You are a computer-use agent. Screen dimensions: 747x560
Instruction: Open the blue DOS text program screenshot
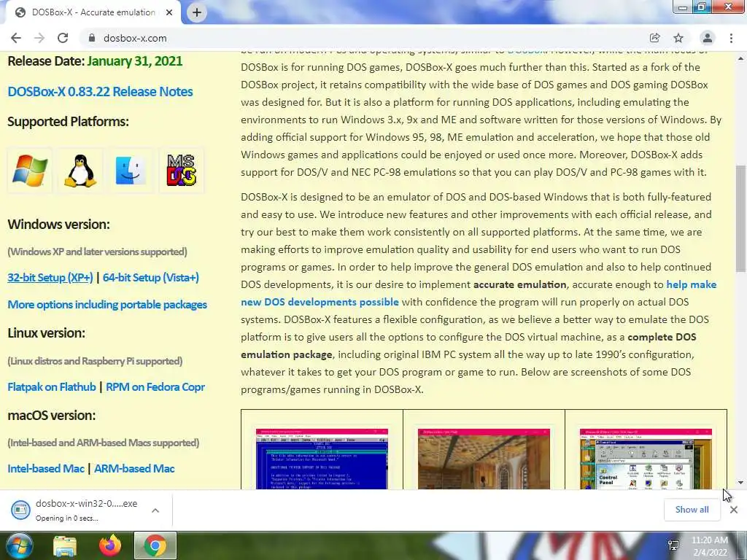322,459
